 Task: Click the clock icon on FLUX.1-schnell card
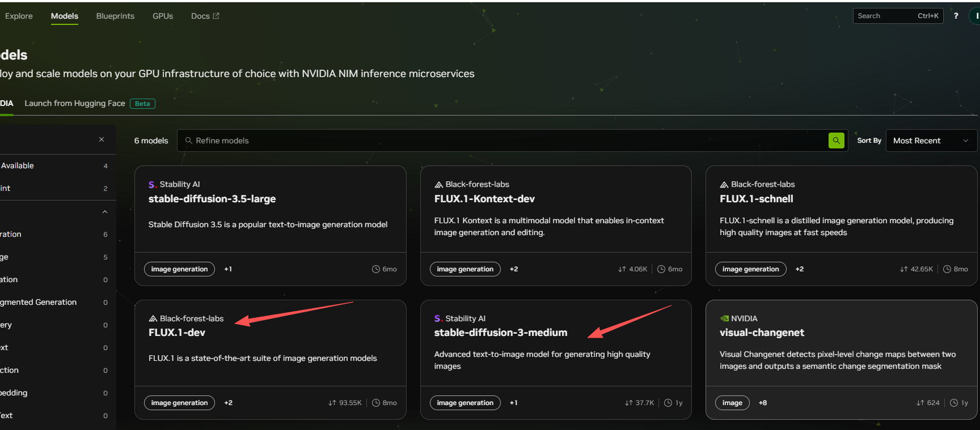[x=947, y=269]
